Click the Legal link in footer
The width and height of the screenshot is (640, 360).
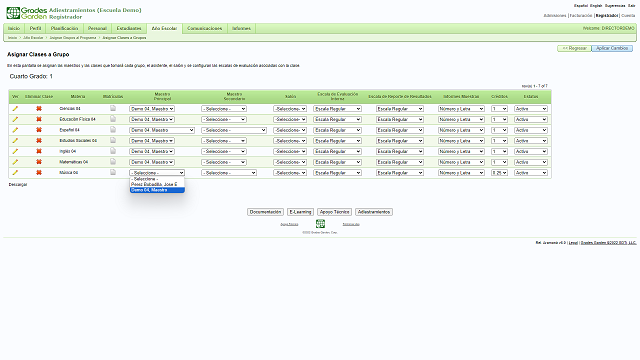573,243
